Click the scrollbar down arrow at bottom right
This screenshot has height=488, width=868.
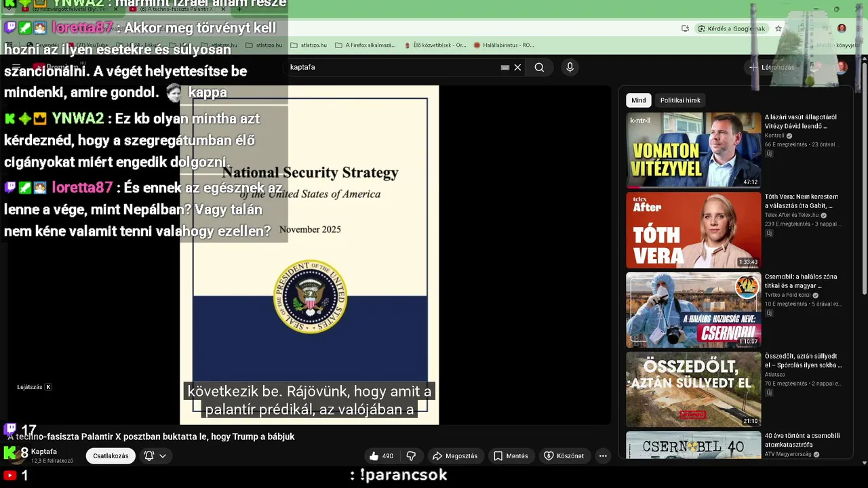click(x=864, y=463)
